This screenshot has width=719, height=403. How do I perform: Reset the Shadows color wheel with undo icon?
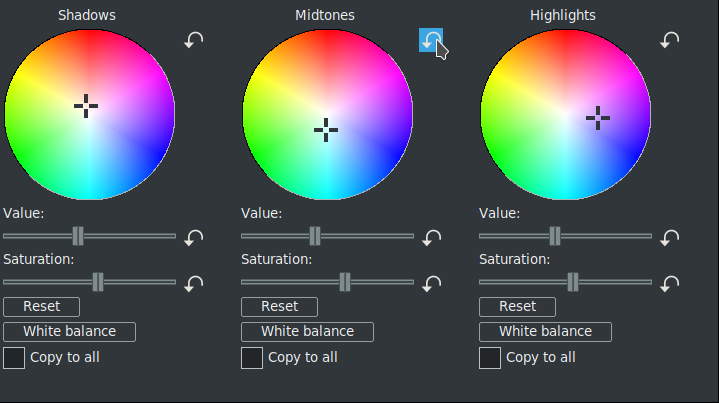pyautogui.click(x=194, y=40)
